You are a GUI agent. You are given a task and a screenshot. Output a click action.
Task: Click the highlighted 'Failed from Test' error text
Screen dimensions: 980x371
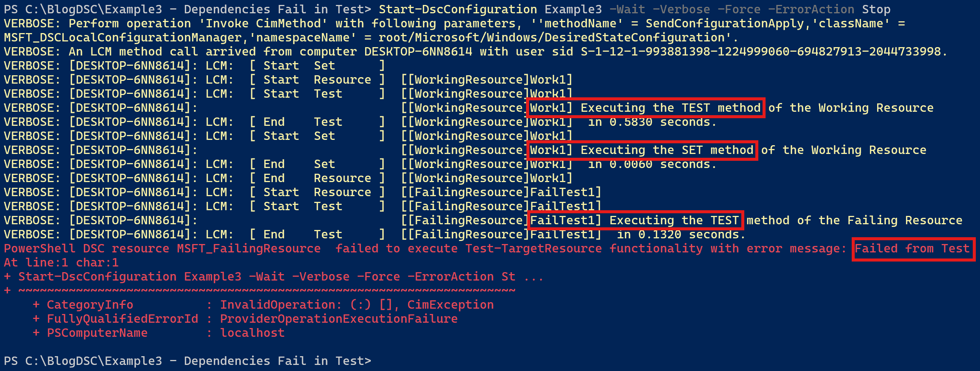(913, 249)
